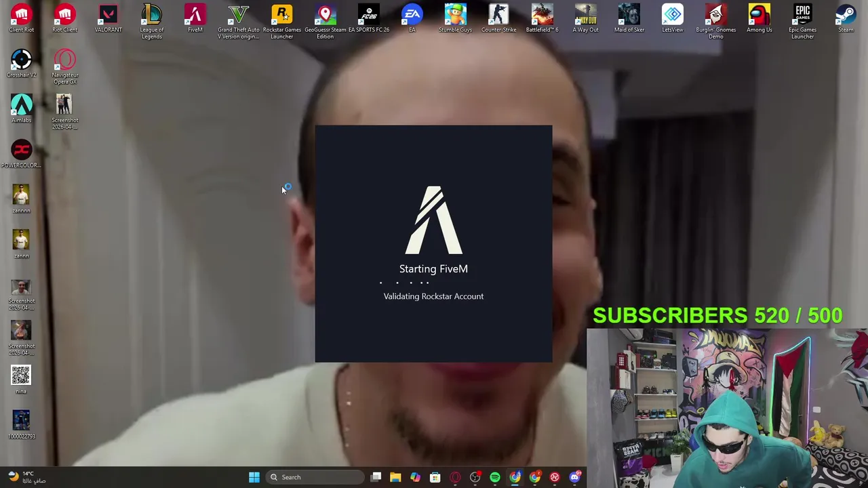
Task: Open the EA app shortcut
Action: (x=412, y=18)
